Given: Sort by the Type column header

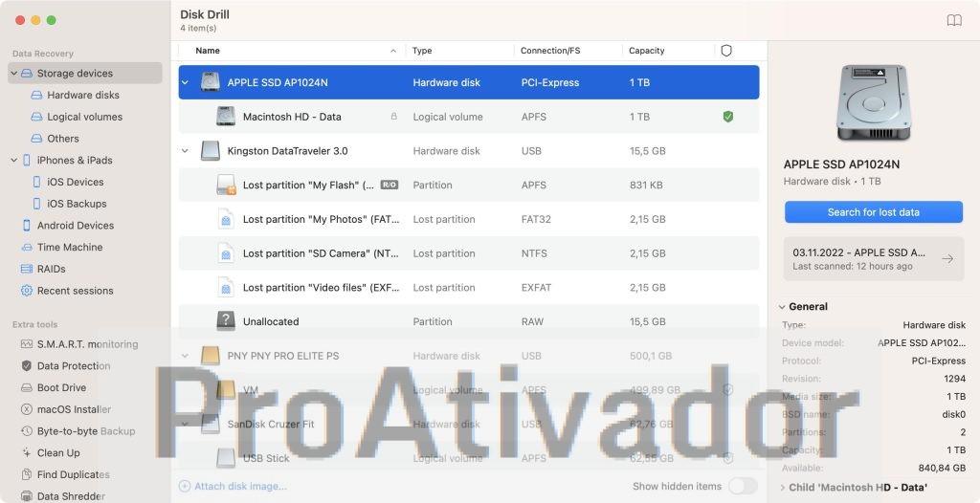Looking at the screenshot, I should tap(422, 51).
